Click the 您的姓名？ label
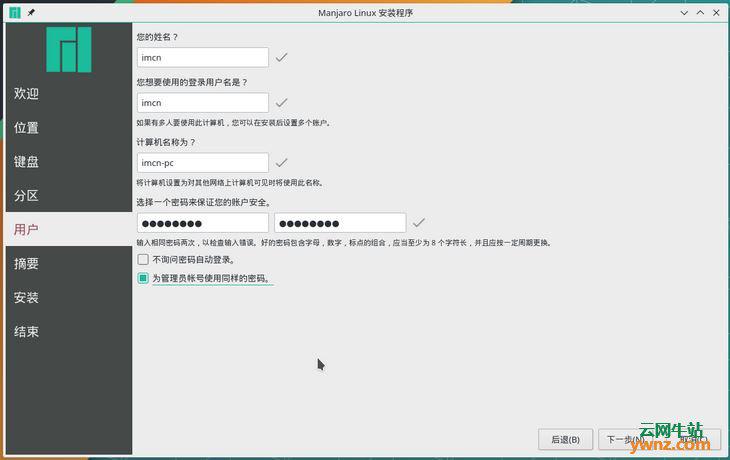 157,37
